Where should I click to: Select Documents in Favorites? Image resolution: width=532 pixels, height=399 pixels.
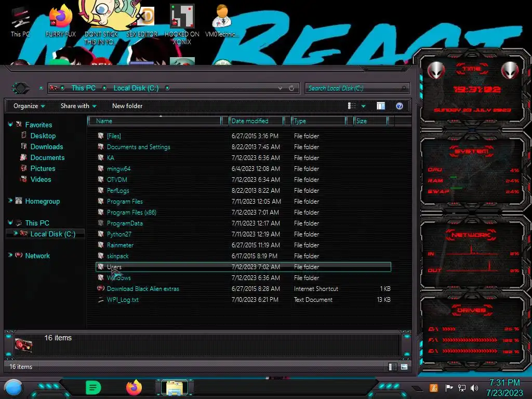point(47,157)
